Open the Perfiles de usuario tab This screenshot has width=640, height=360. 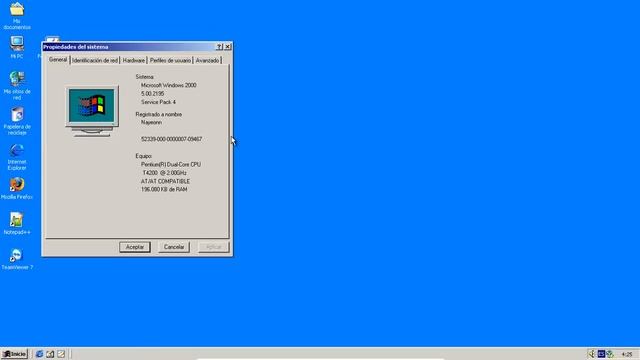[170, 60]
